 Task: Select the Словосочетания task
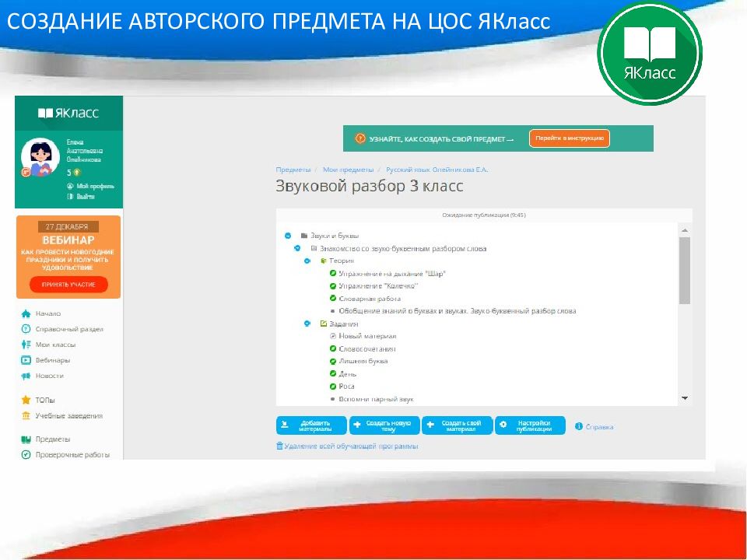(367, 349)
